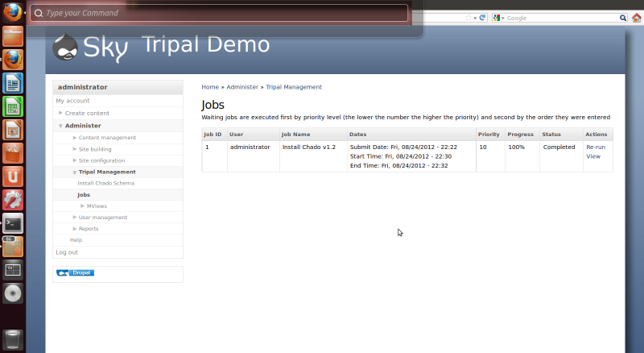644x353 pixels.
Task: Open the Terminal launcher icon
Action: coord(13,224)
